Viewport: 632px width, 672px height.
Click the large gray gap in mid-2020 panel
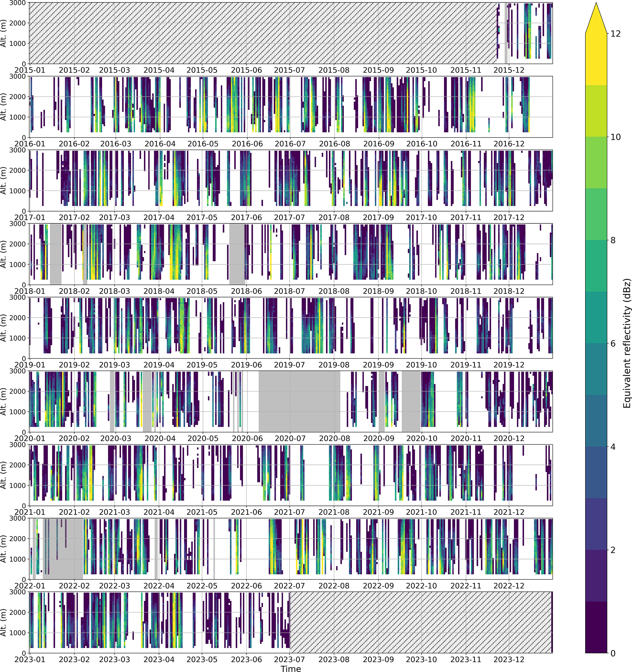tap(299, 401)
